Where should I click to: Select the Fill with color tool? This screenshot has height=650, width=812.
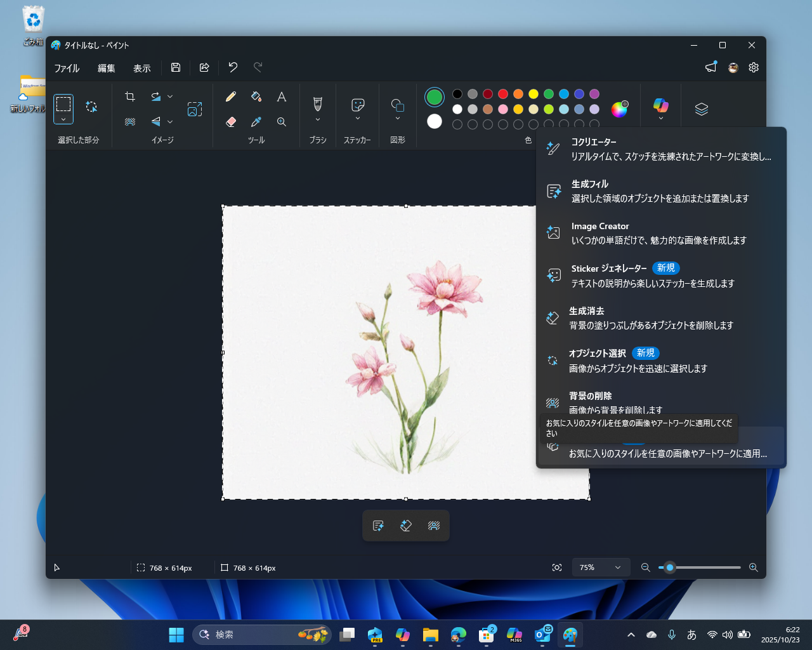tap(256, 96)
